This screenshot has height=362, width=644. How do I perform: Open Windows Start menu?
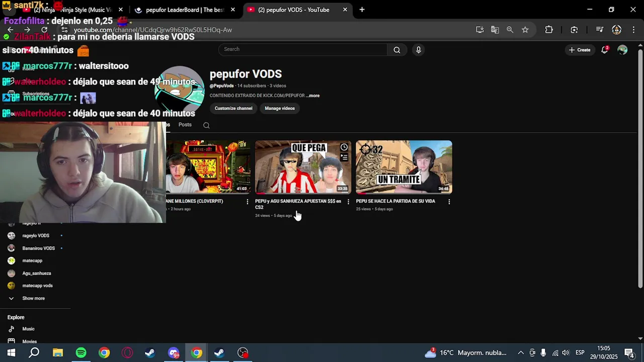11,353
